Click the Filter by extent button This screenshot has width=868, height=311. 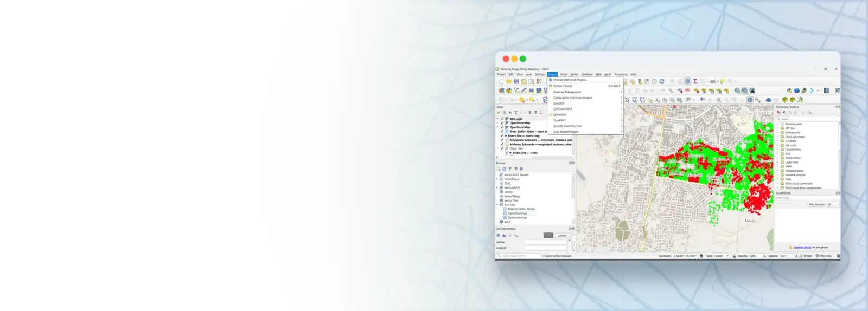pyautogui.click(x=816, y=204)
